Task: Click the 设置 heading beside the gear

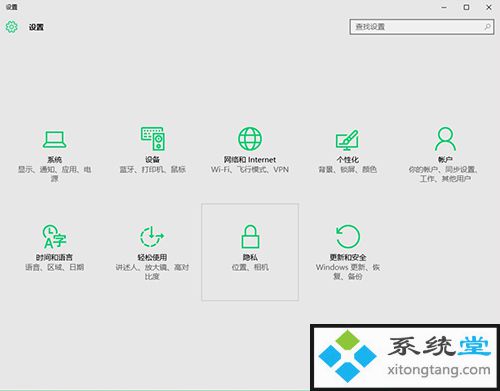Action: 36,27
